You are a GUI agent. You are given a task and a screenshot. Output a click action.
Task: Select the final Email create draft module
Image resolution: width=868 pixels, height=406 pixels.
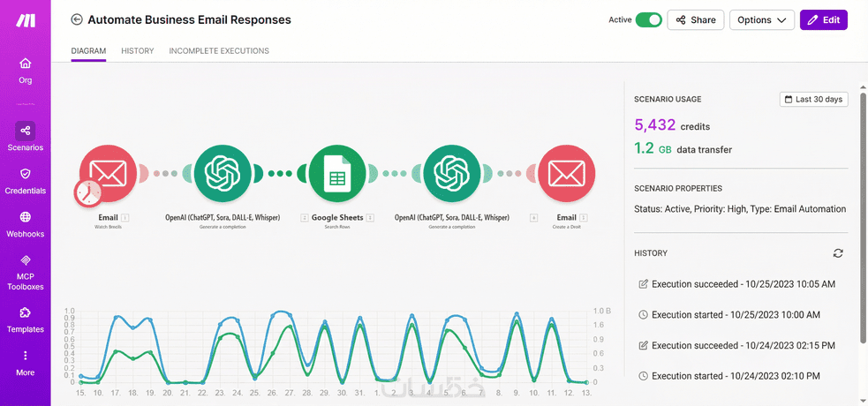[x=566, y=174]
